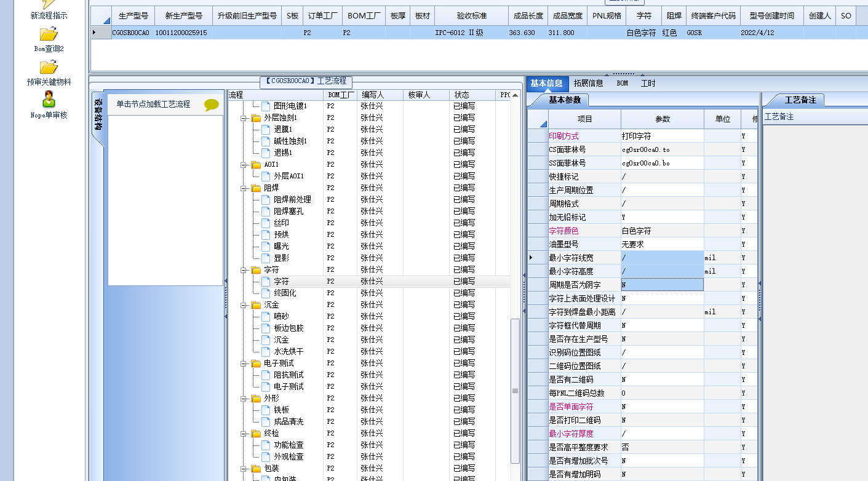Click the 喷砂 document icon
This screenshot has height=481, width=868.
(x=266, y=316)
